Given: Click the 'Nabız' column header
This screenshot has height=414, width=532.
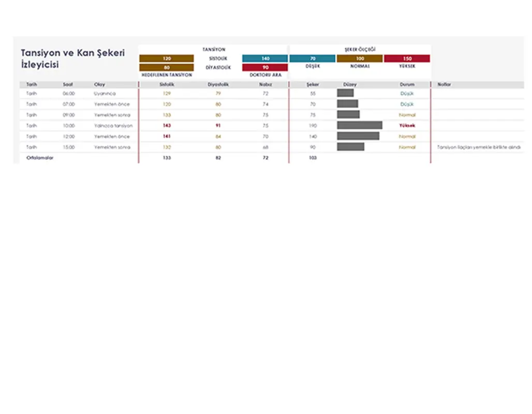Looking at the screenshot, I should pos(265,84).
